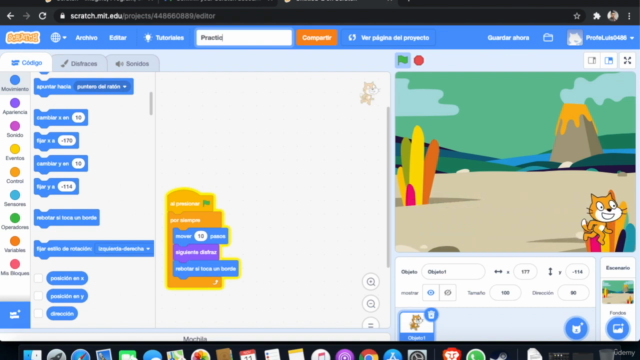Click the project title input field
This screenshot has width=640, height=360.
pyautogui.click(x=244, y=38)
